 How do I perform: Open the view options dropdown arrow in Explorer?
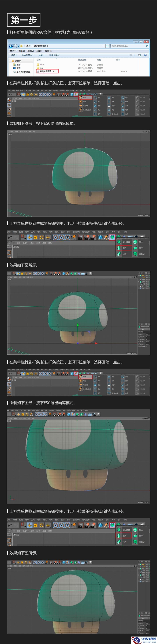point(134,55)
